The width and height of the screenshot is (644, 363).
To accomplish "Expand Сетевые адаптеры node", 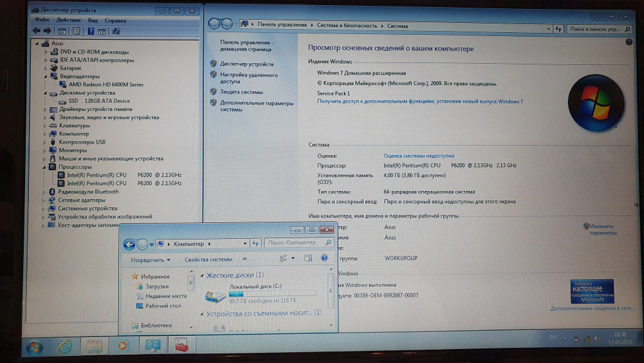I will pyautogui.click(x=44, y=201).
